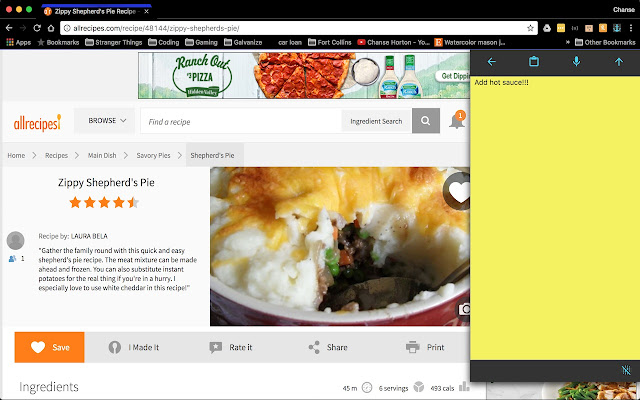The height and width of the screenshot is (400, 640).
Task: Click into the yellow note containing "Add hot sauce!!!"
Action: 555,218
